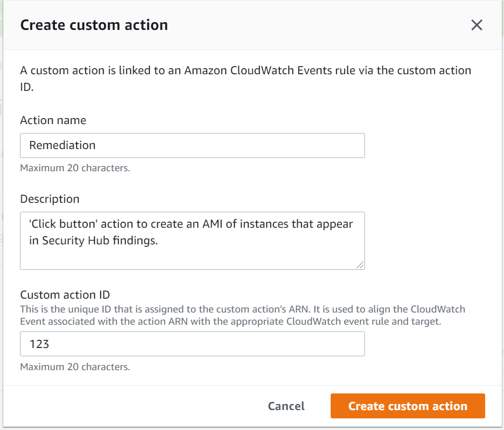Click the Create custom action button

click(408, 406)
